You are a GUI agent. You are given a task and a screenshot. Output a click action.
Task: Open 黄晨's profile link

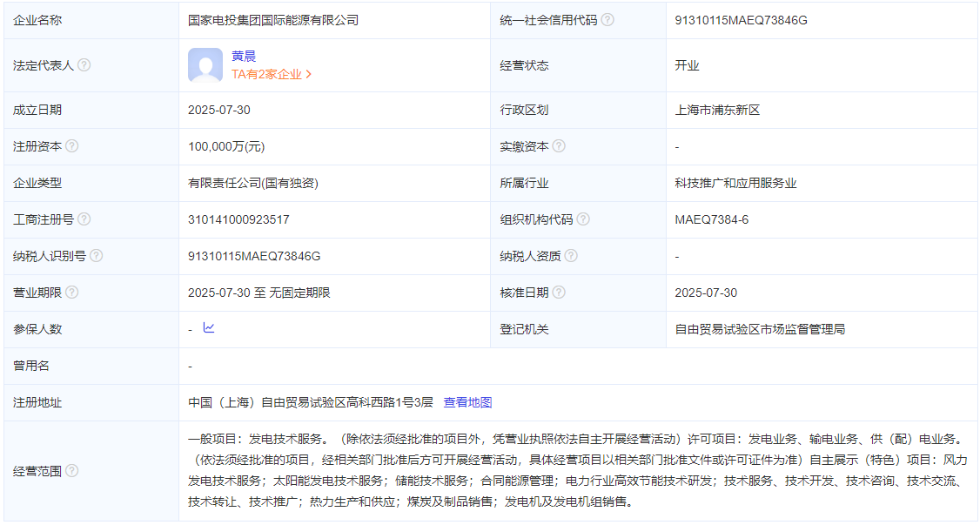244,56
